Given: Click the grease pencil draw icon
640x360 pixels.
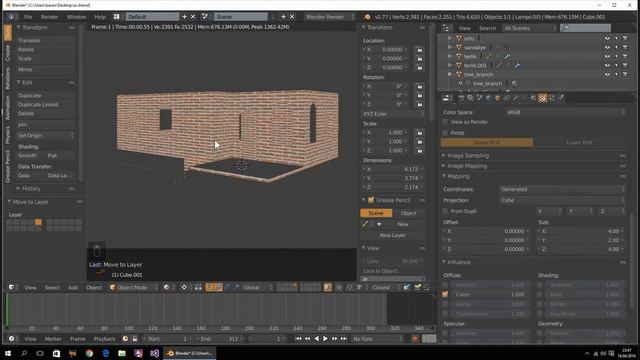Looking at the screenshot, I should [365, 224].
